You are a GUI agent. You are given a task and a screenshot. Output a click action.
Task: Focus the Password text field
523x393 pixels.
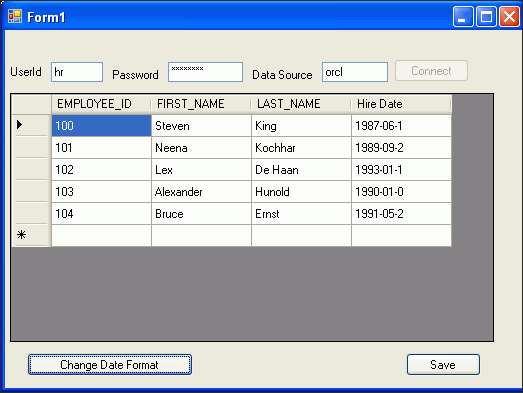tap(205, 72)
